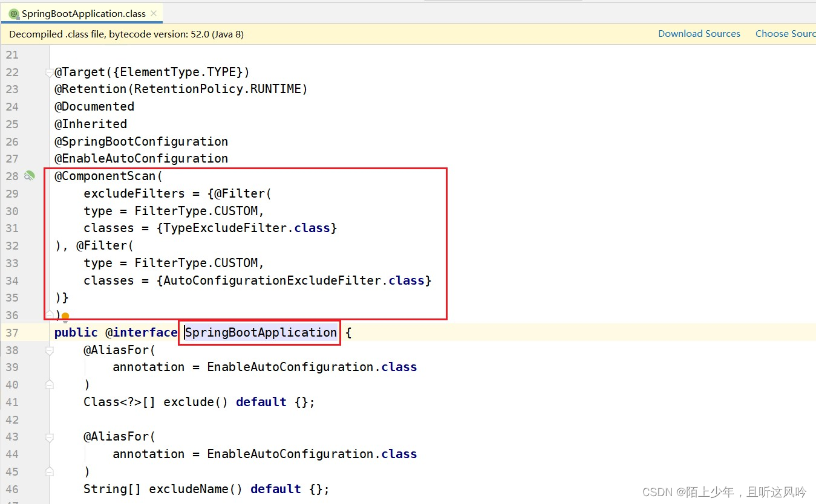Click @Documented annotation
The width and height of the screenshot is (816, 504).
[94, 106]
